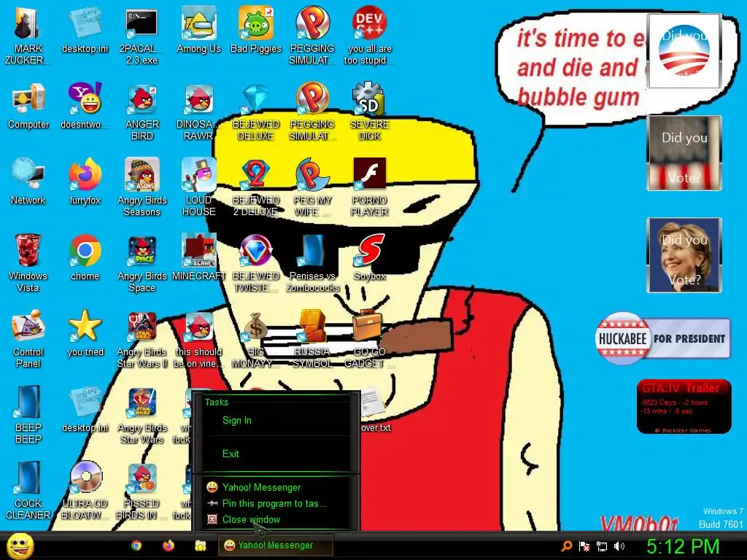Select BIG MONAYY money bag icon

256,338
